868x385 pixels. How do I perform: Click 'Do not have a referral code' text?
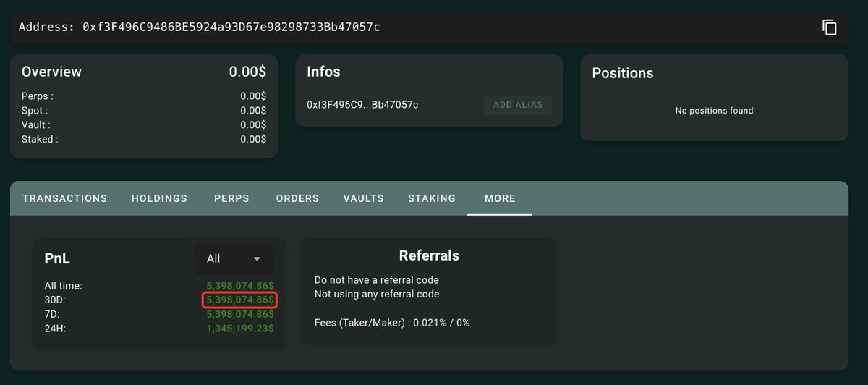377,279
